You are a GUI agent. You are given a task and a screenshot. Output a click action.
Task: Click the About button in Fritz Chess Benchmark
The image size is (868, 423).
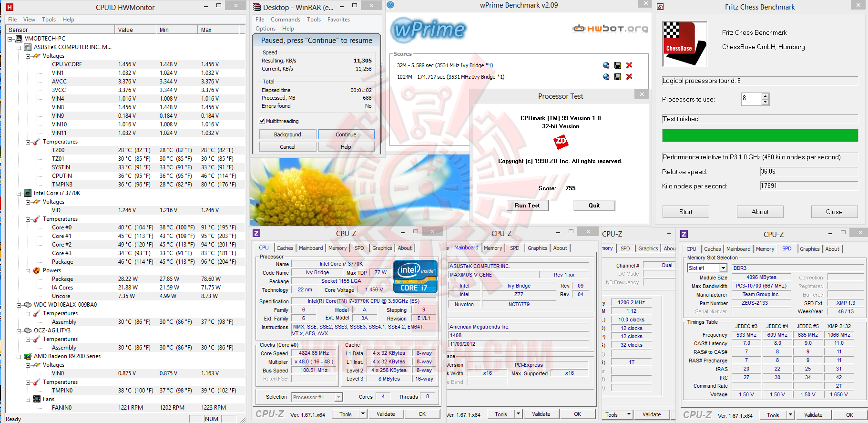[760, 212]
